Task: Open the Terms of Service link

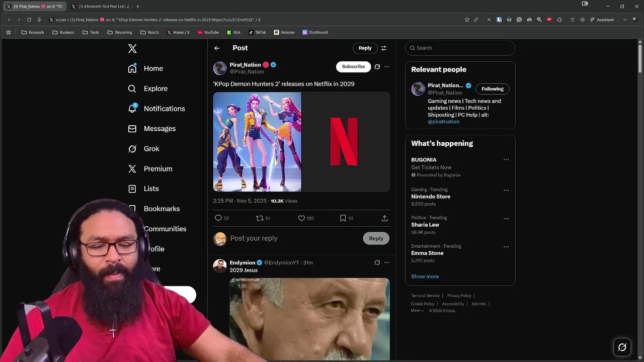Action: click(x=425, y=296)
